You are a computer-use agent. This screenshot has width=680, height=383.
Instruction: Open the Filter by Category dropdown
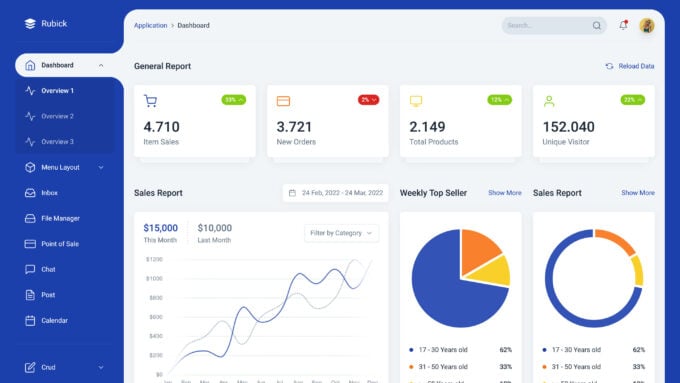(341, 233)
